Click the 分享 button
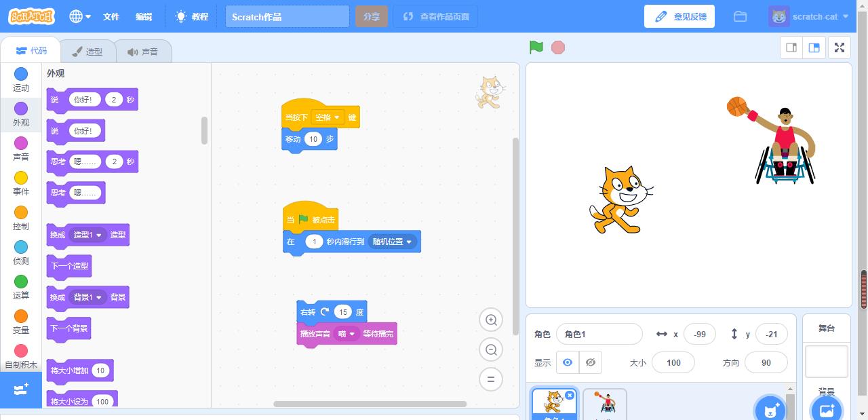 click(x=371, y=16)
